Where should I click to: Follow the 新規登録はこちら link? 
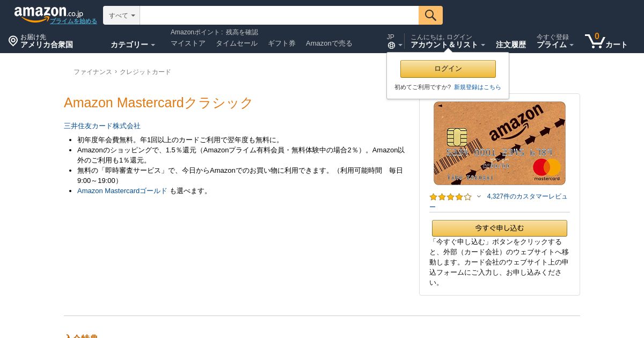pyautogui.click(x=478, y=87)
